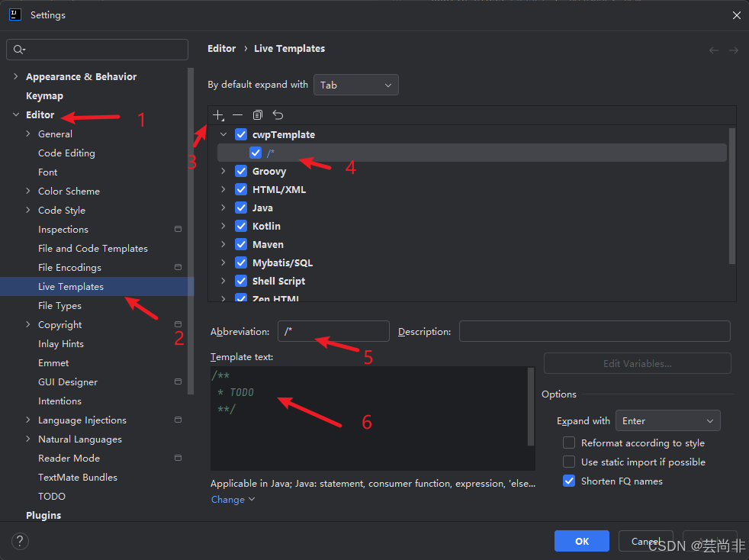Click the forward navigation arrow
Screen dimensions: 749x560
tap(734, 50)
